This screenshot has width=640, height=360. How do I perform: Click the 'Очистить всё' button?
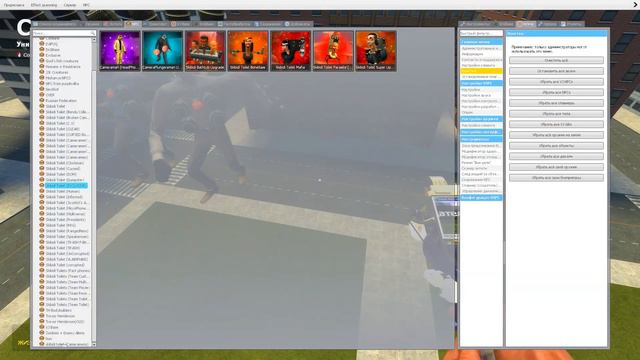click(556, 60)
